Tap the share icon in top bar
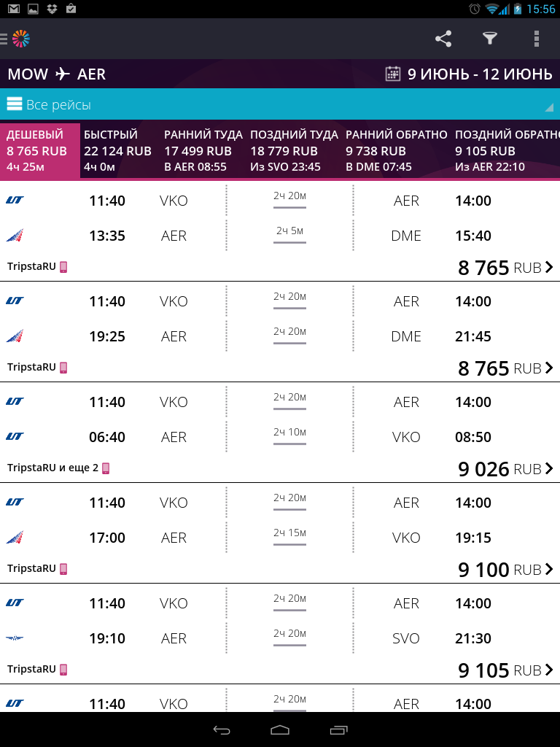 coord(443,39)
